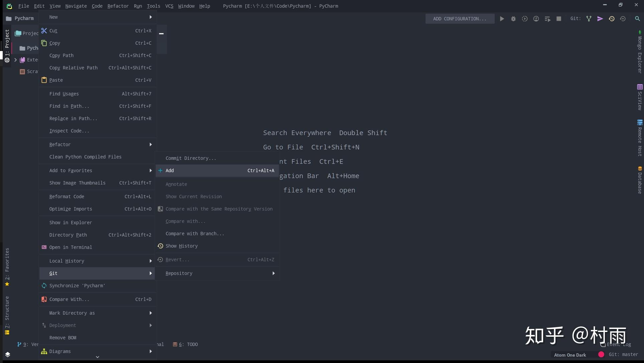Click the ADD CONFIGURATION... button
This screenshot has width=644, height=363.
[460, 19]
